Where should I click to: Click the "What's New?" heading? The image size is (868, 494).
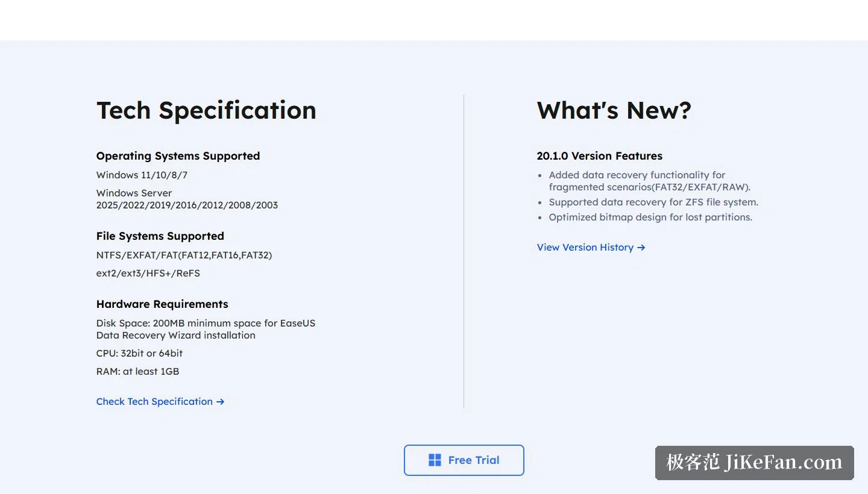pyautogui.click(x=614, y=110)
